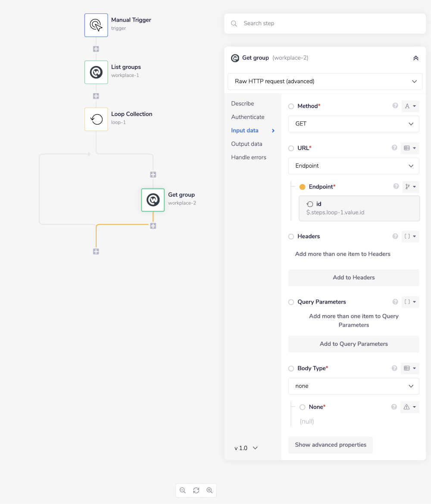This screenshot has height=504, width=431.
Task: Click the Get group node icon
Action: coord(153,200)
